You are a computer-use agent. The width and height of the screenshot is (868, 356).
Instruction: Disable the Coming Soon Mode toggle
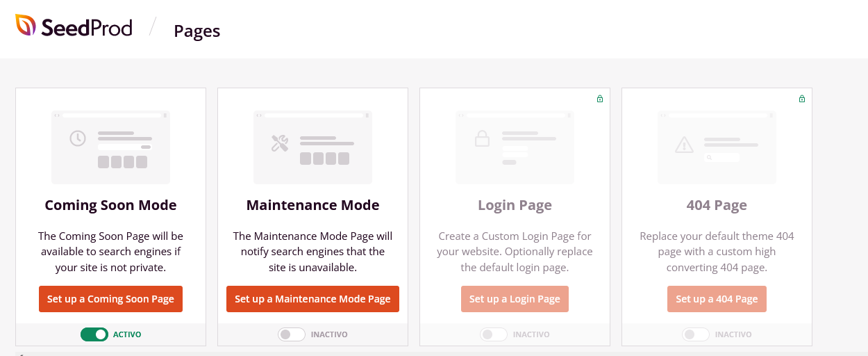pos(94,334)
